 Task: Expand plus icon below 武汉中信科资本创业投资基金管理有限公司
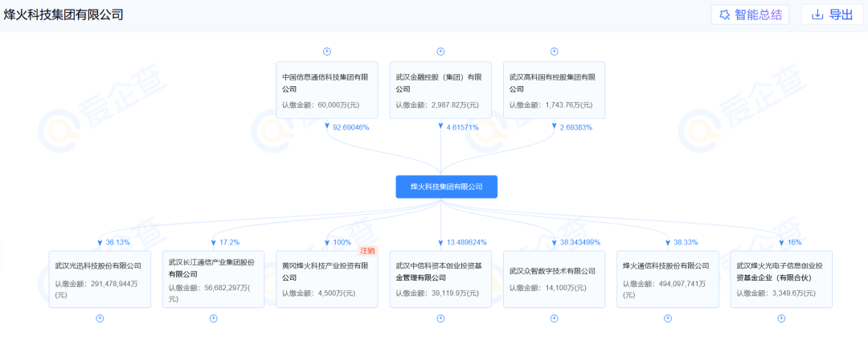[x=440, y=318]
